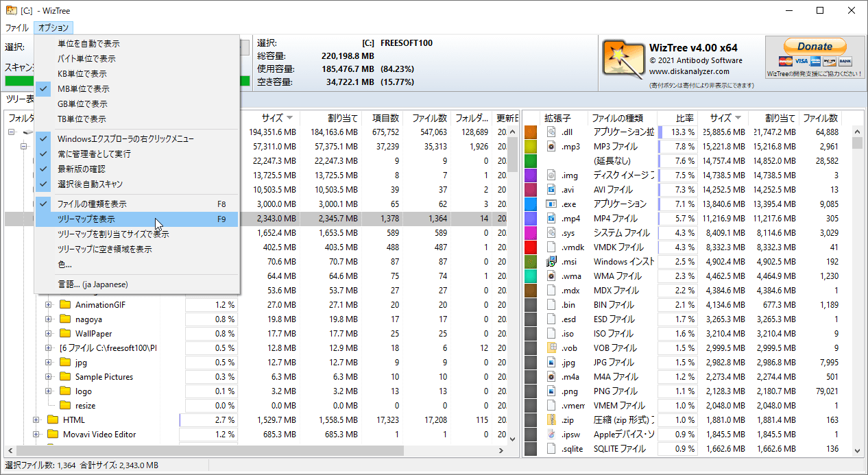Expand the jpg folder node
Image resolution: width=868 pixels, height=475 pixels.
coord(49,362)
